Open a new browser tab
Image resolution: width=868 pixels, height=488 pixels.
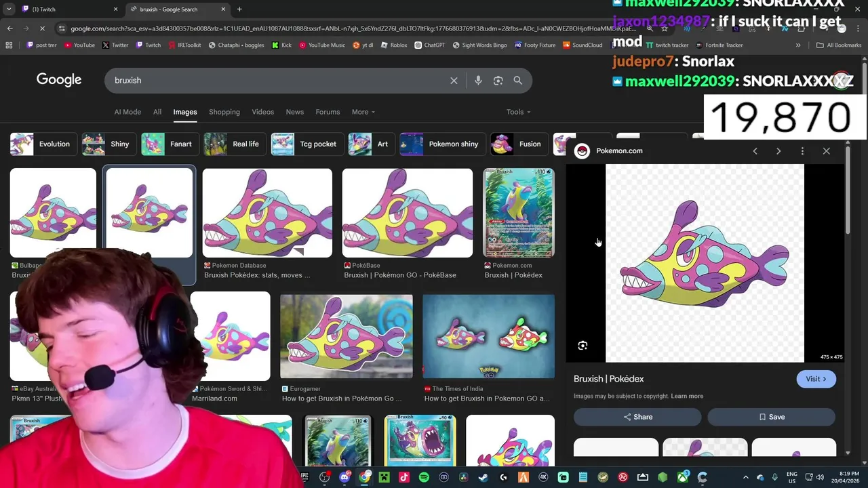[x=239, y=9]
